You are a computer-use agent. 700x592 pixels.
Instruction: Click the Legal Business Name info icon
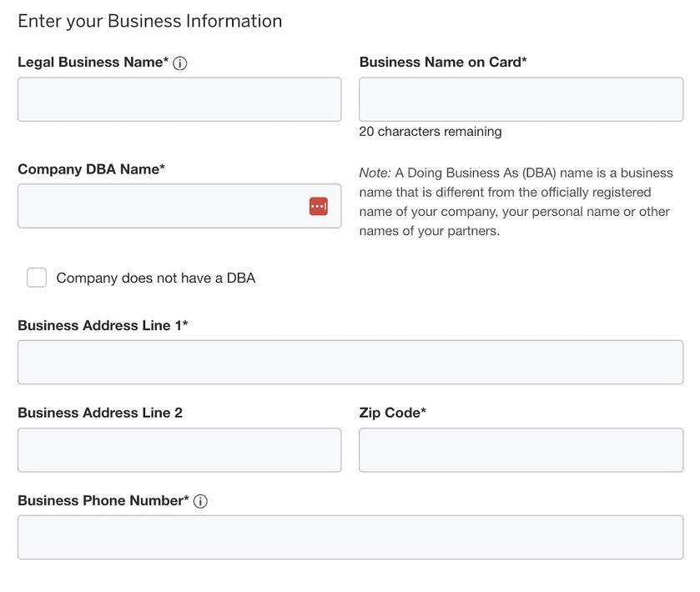point(179,63)
